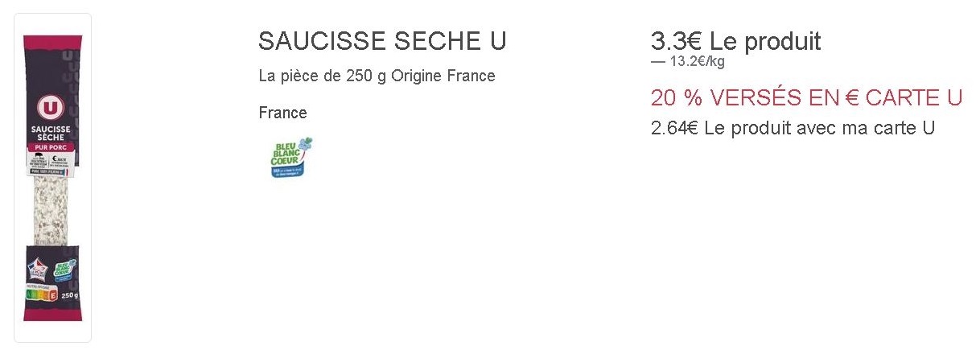Click the Bleu Blanc Coeur logo on packaging
This screenshot has height=350, width=980.
tap(64, 271)
